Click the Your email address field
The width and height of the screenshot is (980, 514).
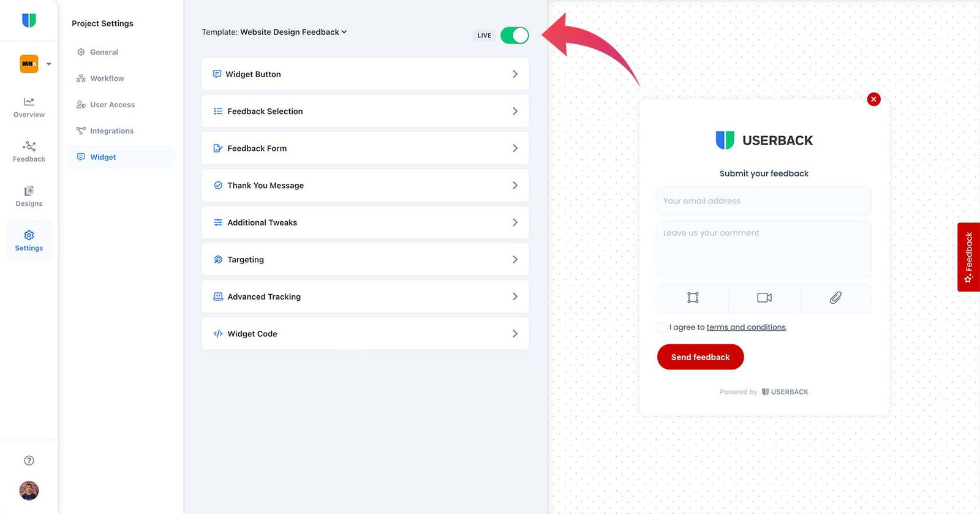(x=764, y=201)
